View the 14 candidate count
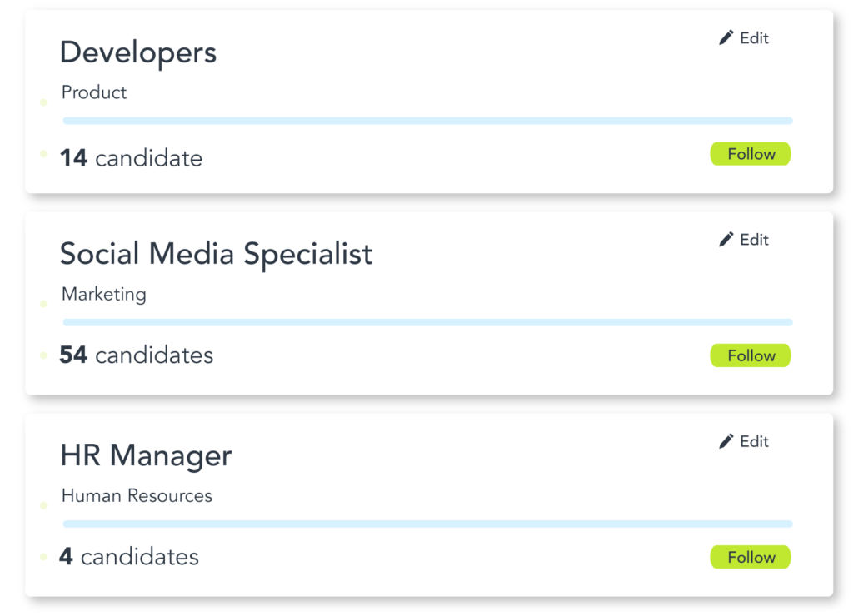853x616 pixels. 131,158
